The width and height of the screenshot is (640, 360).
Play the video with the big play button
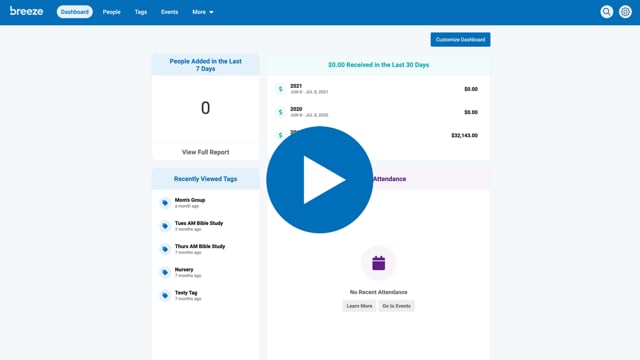320,180
